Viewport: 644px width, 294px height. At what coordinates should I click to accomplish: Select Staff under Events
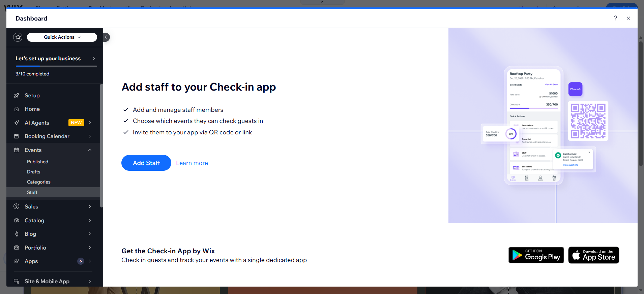tap(54, 192)
